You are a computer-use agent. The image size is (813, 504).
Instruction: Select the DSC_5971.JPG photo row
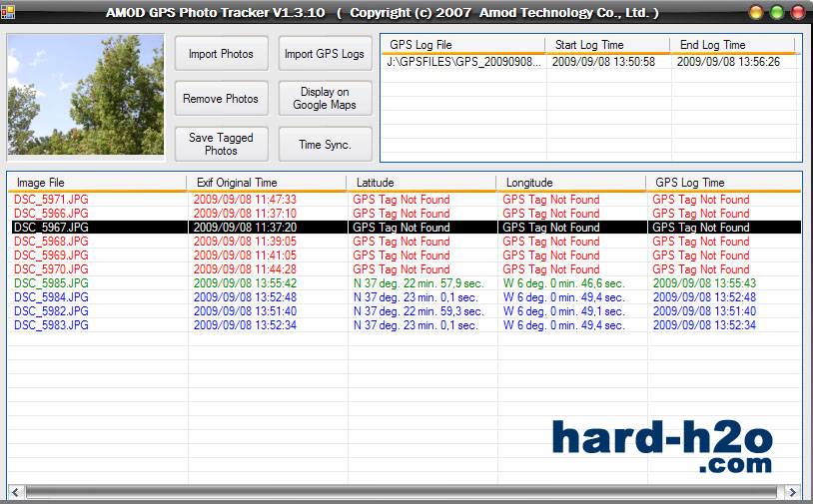click(406, 200)
